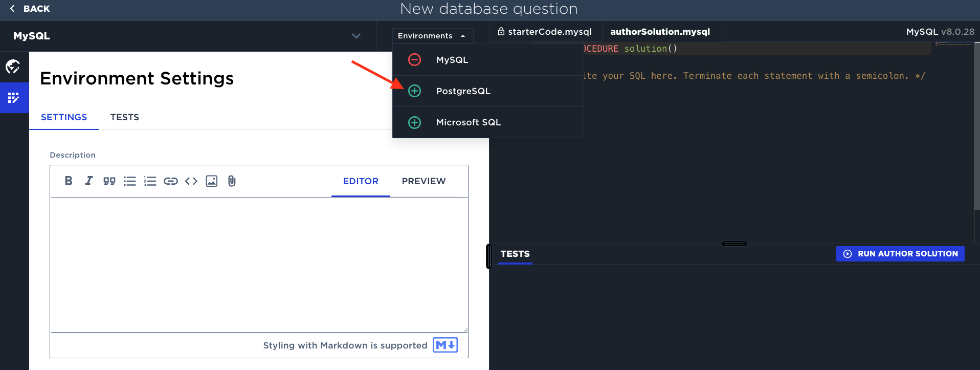Click into the description text area
The width and height of the screenshot is (980, 370).
(x=259, y=265)
